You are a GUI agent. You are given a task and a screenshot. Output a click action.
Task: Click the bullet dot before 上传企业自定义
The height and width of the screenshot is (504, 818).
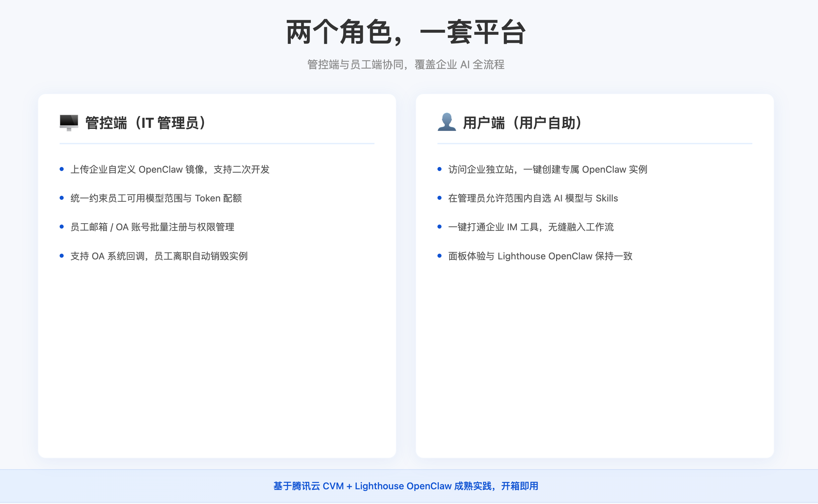pyautogui.click(x=62, y=169)
